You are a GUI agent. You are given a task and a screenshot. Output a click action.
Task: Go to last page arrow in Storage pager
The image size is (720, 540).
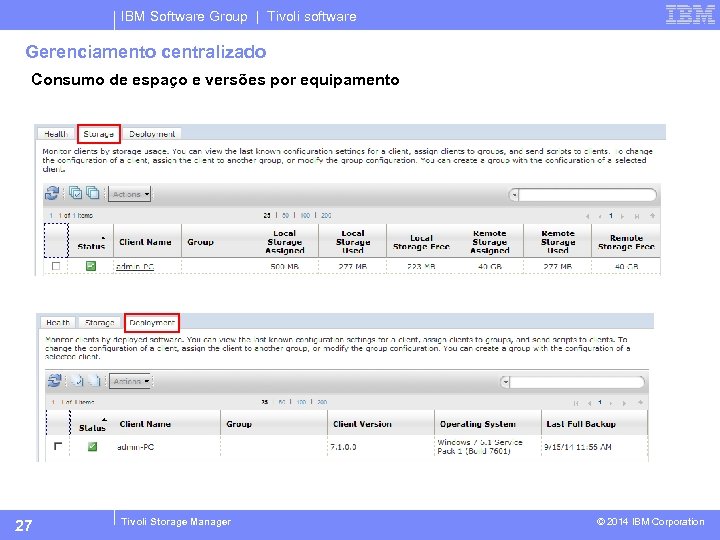point(637,216)
